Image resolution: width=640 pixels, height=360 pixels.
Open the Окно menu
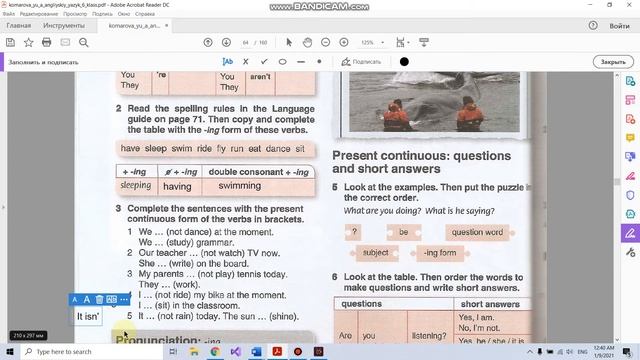coord(124,14)
